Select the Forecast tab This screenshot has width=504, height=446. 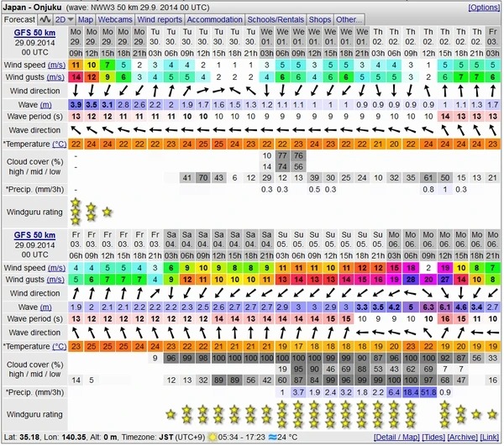[19, 19]
